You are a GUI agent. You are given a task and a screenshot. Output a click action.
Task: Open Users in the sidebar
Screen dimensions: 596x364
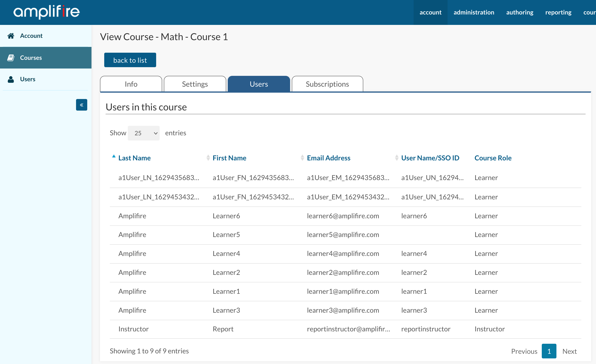pos(46,79)
